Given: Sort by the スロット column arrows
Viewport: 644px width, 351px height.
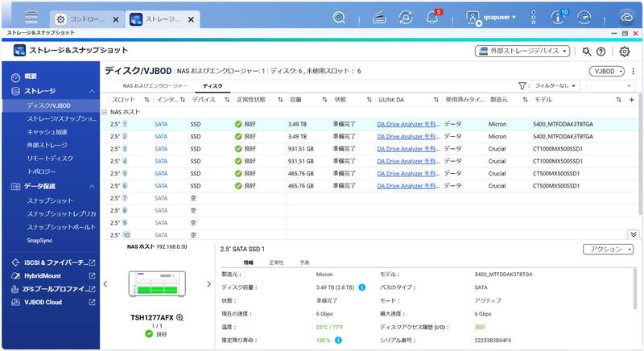Looking at the screenshot, I should tap(147, 100).
